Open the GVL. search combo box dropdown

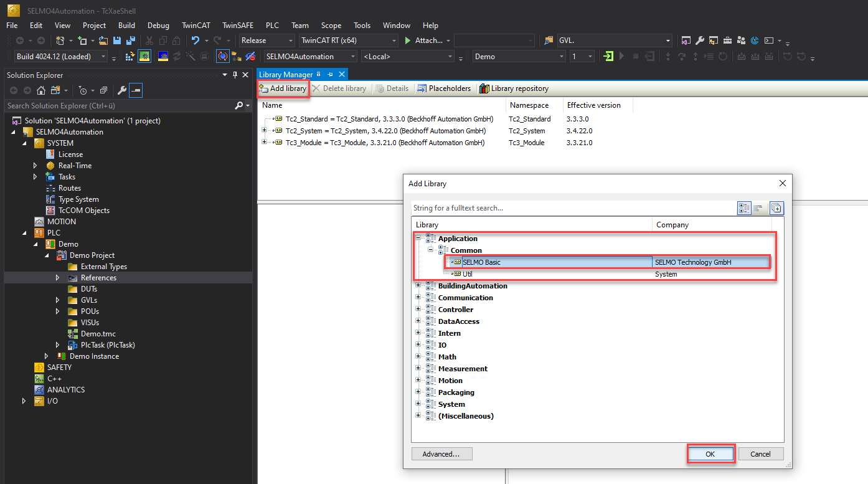pyautogui.click(x=668, y=40)
